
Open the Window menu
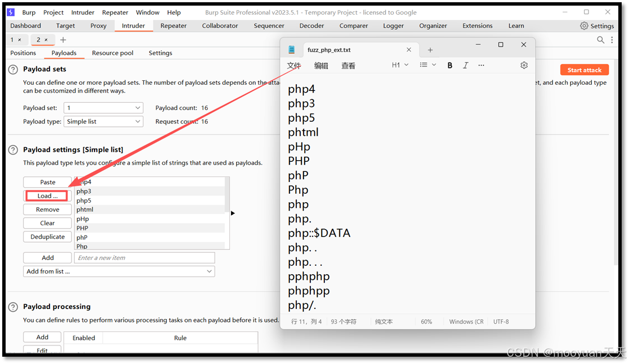(148, 12)
